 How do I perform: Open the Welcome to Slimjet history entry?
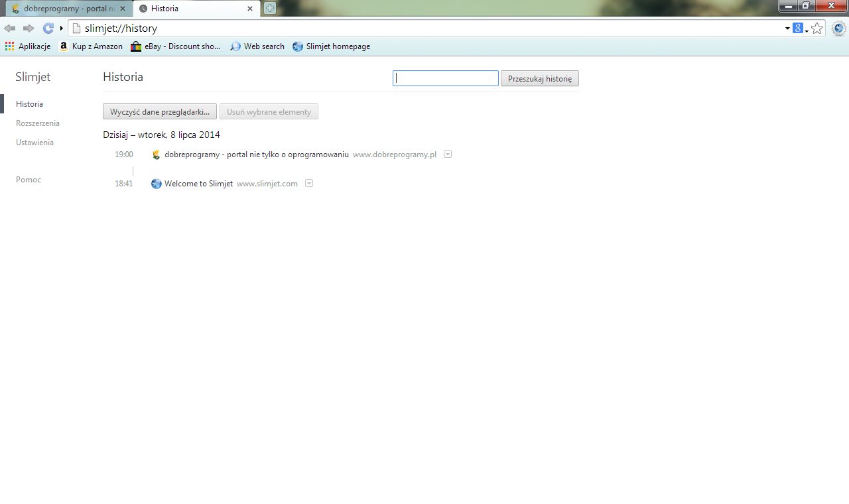pyautogui.click(x=198, y=184)
